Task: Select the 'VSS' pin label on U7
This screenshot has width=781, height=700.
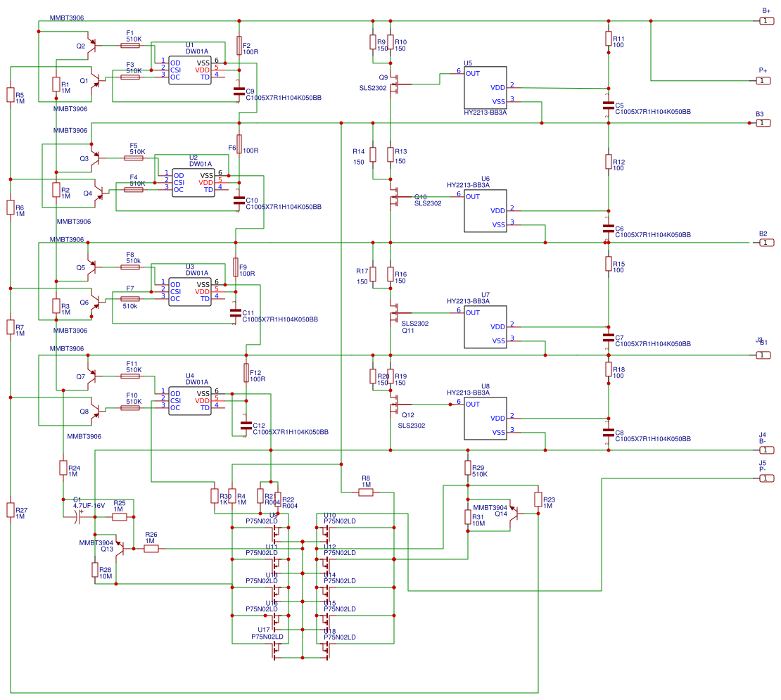Action: click(499, 341)
